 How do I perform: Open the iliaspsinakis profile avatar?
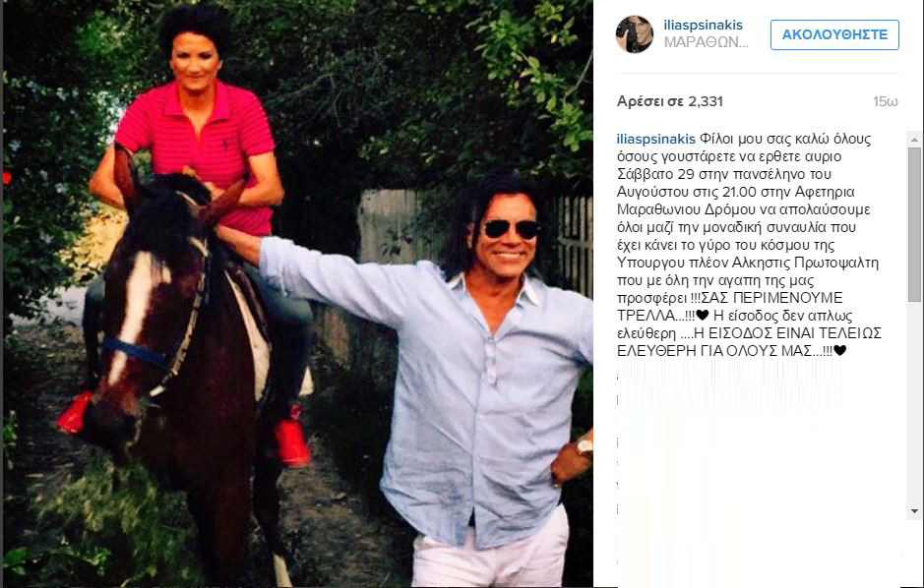click(634, 34)
